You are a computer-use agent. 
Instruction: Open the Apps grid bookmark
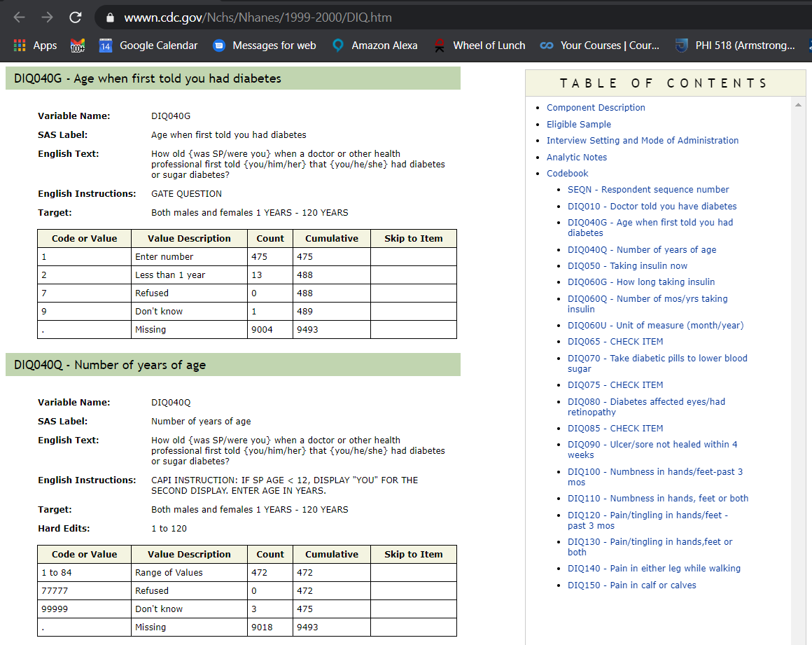pos(35,46)
